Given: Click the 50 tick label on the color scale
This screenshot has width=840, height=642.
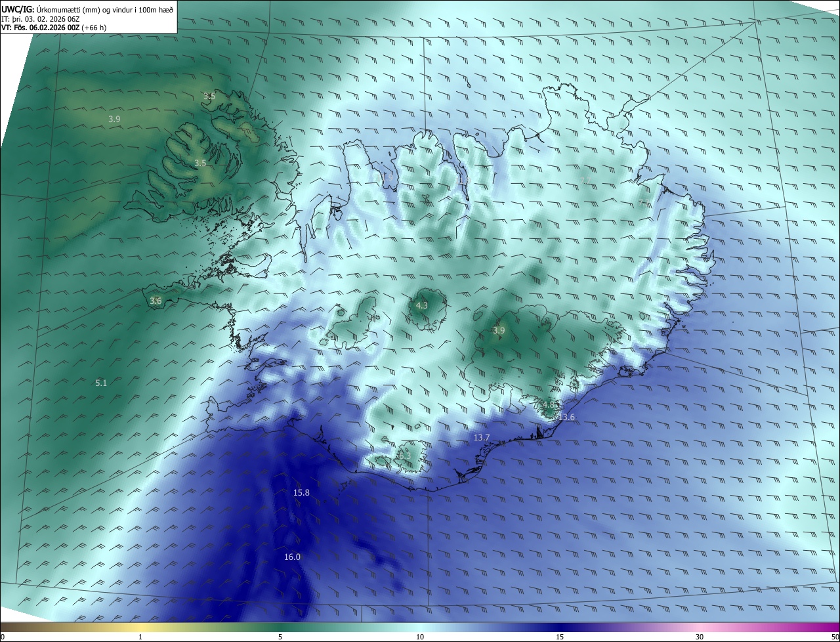Looking at the screenshot, I should [835, 637].
